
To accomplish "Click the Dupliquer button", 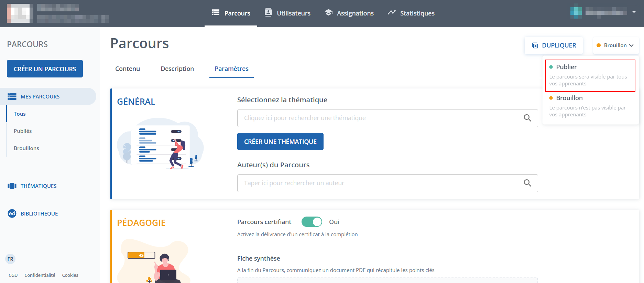I will pos(554,45).
